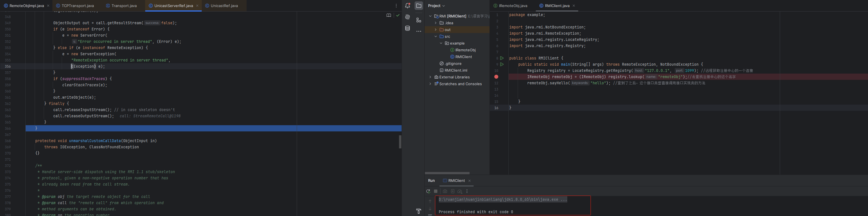Switch to the IRemoteObj.java tab
Screen dimensions: 868x216
pyautogui.click(x=513, y=6)
